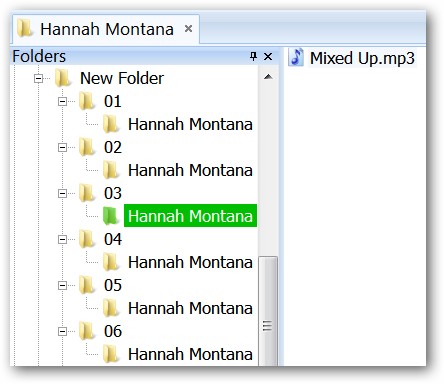Collapse the 05 folder node

tap(62, 285)
